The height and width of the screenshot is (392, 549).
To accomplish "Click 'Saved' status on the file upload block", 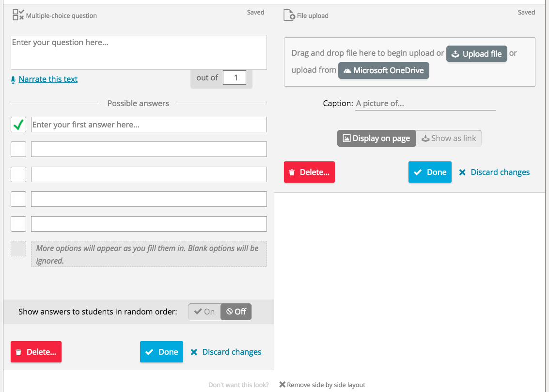I will [x=527, y=12].
